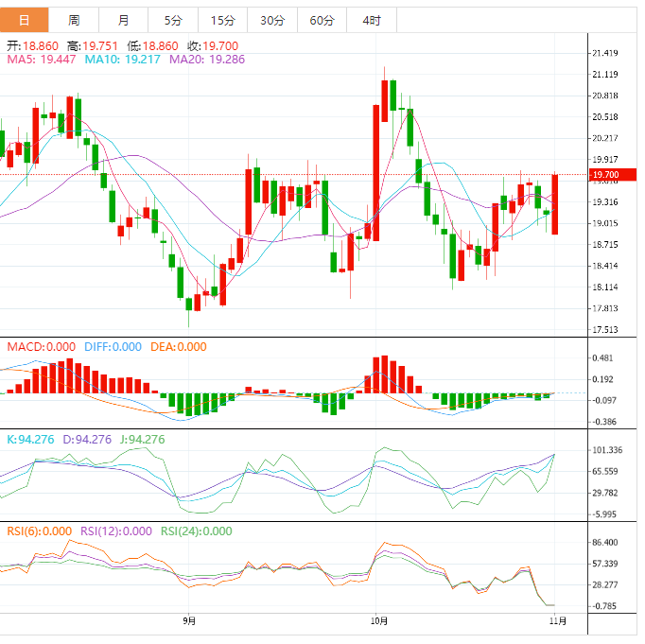Click the 9月 label on time axis
Image resolution: width=645 pixels, height=644 pixels.
tap(189, 621)
